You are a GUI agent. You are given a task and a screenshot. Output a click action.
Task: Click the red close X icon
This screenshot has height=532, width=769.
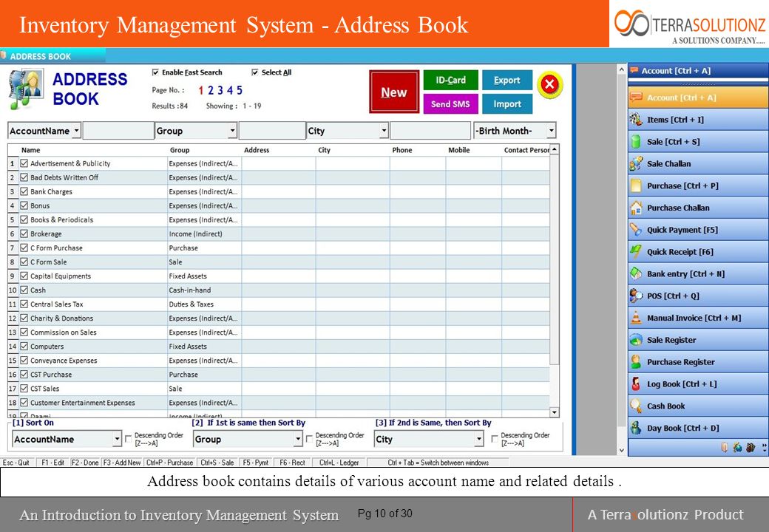[550, 85]
